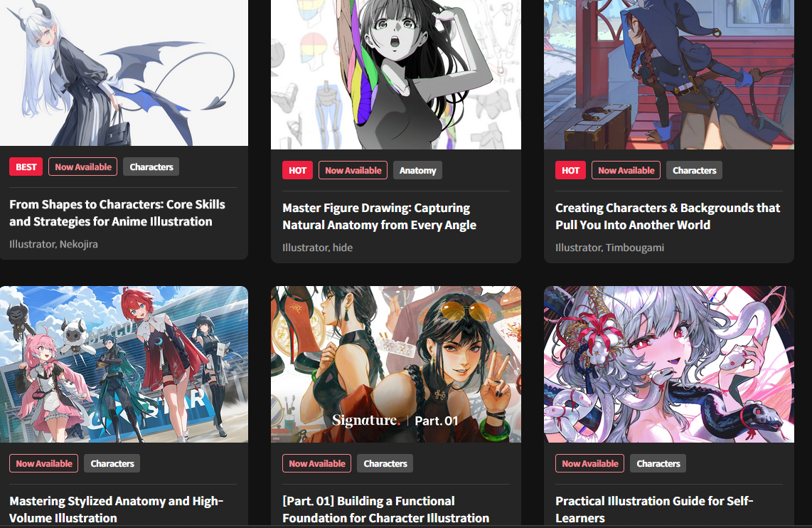
Task: Open Mastering Stylized Anatomy course title
Action: (116, 509)
